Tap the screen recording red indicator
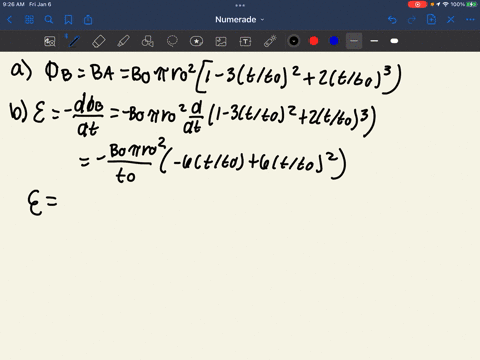The image size is (480, 360). (x=417, y=4)
